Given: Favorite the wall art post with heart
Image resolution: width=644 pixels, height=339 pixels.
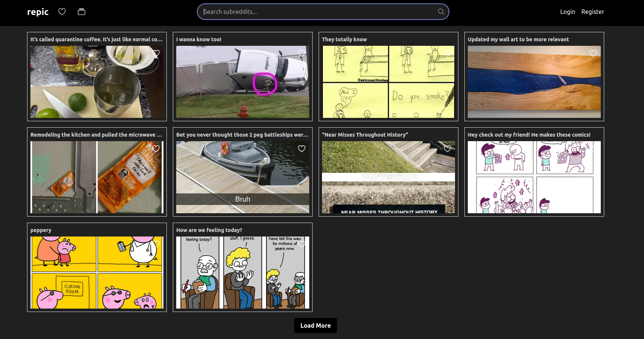Looking at the screenshot, I should tap(593, 53).
